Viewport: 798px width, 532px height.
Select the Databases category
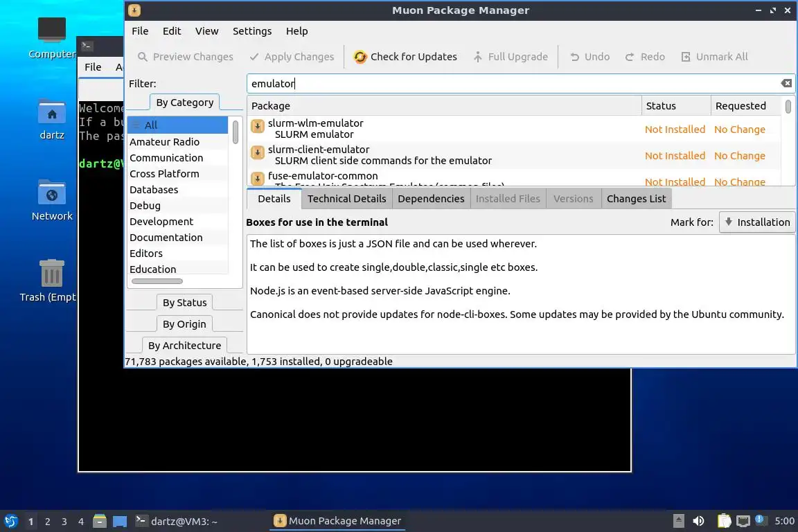pyautogui.click(x=178, y=189)
